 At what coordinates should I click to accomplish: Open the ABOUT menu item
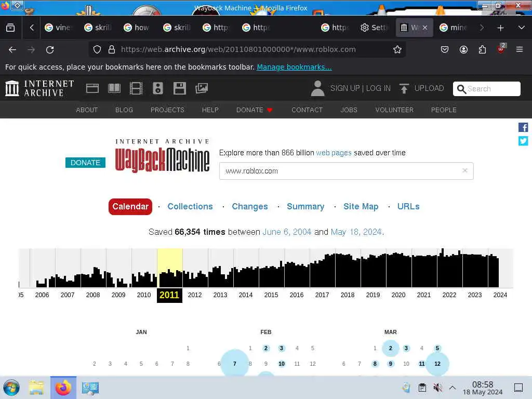click(x=87, y=110)
